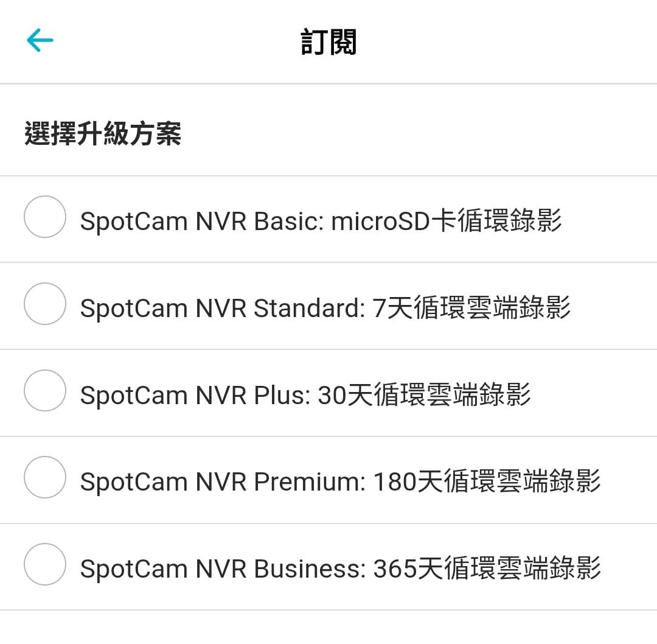
Task: Pick the SpotCam NVR Business radio circle
Action: (x=44, y=565)
